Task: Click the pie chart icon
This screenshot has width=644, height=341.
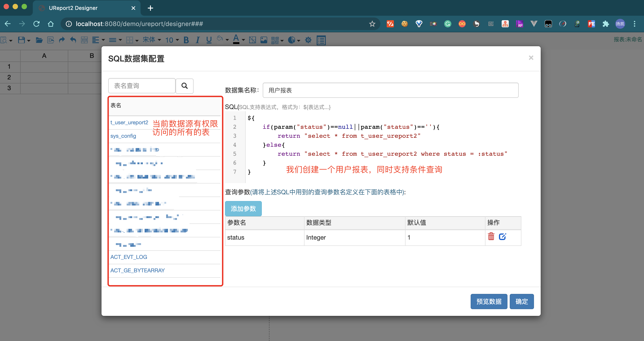Action: 291,40
